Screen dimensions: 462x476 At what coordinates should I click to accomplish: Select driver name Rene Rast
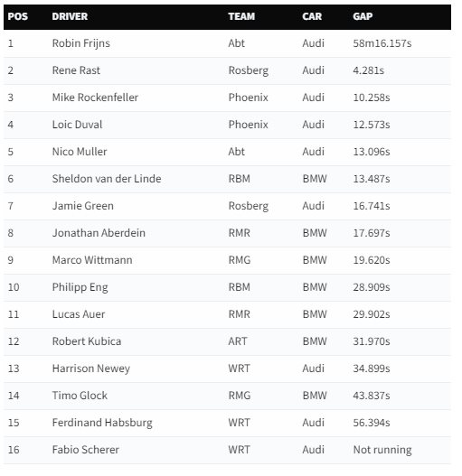coord(76,70)
